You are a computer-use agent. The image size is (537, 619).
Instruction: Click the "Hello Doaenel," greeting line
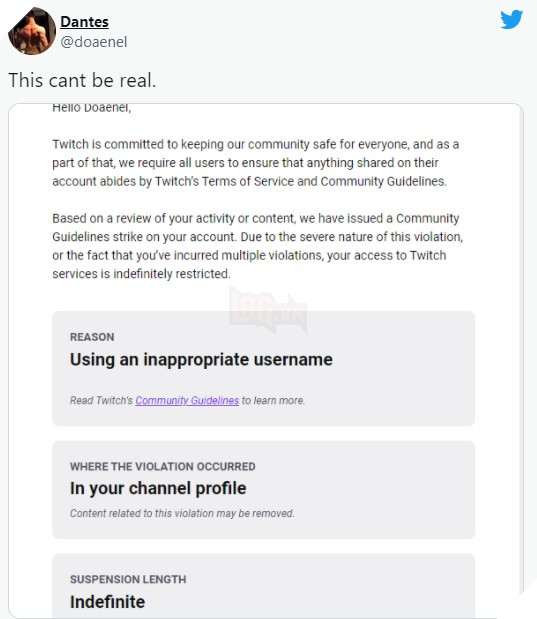coord(92,107)
